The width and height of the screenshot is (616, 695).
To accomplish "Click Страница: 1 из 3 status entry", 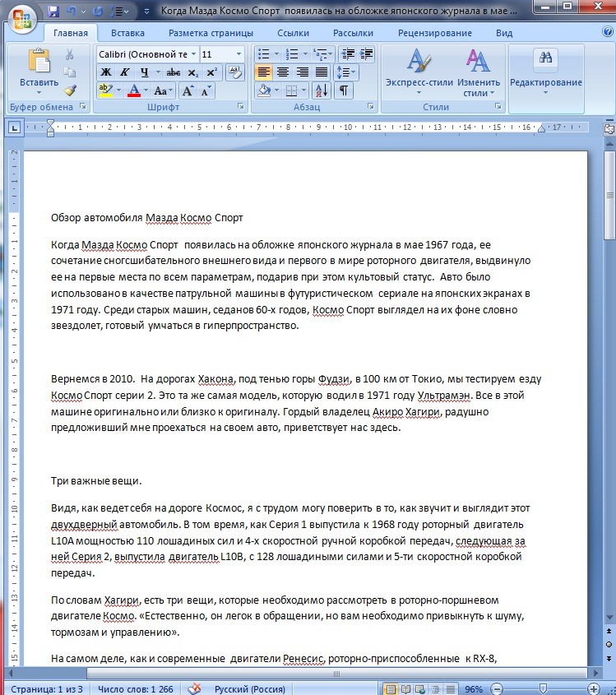I will click(x=47, y=689).
